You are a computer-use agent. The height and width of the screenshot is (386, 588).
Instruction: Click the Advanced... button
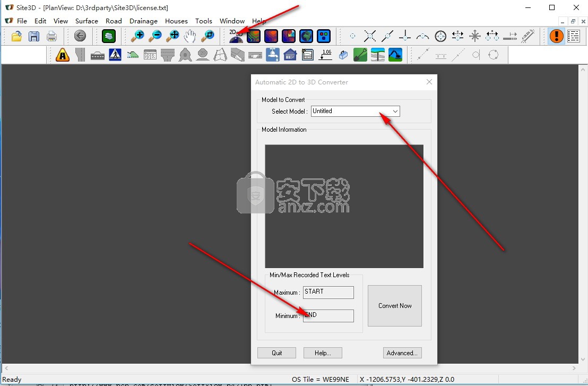pyautogui.click(x=402, y=353)
